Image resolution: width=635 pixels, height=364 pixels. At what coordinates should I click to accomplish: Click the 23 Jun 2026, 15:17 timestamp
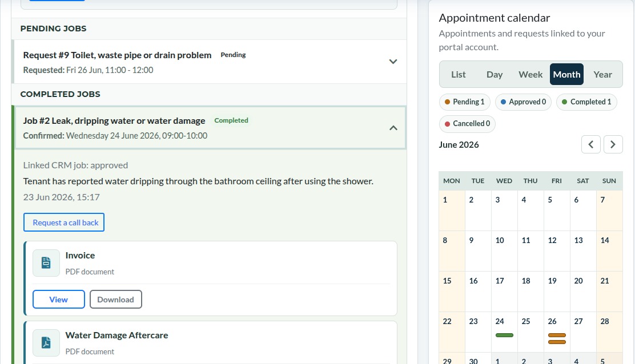pos(61,197)
